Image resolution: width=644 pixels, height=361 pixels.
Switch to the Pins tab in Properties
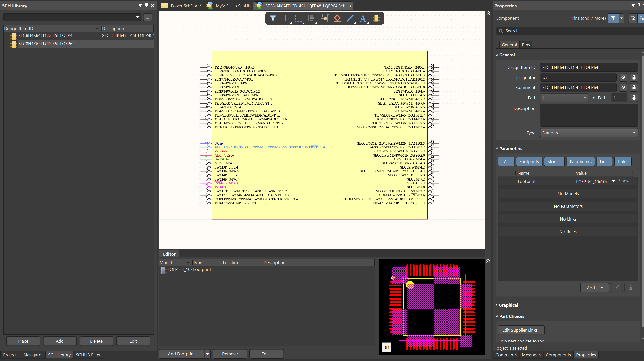coord(526,45)
